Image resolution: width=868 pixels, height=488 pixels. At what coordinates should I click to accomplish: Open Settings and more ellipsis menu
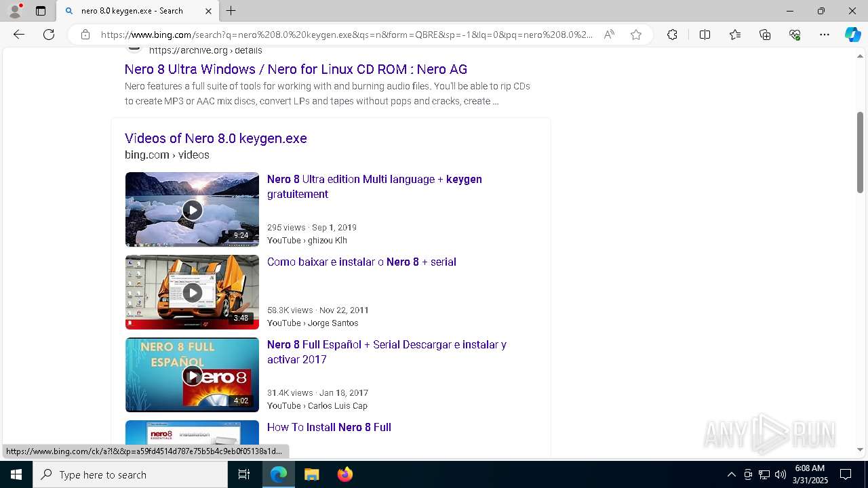[825, 35]
